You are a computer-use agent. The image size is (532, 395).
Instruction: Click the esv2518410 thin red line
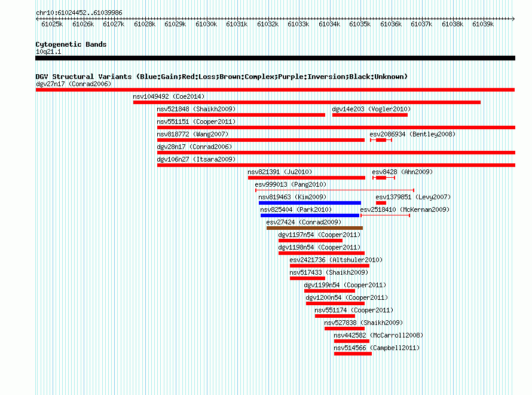[x=385, y=215]
